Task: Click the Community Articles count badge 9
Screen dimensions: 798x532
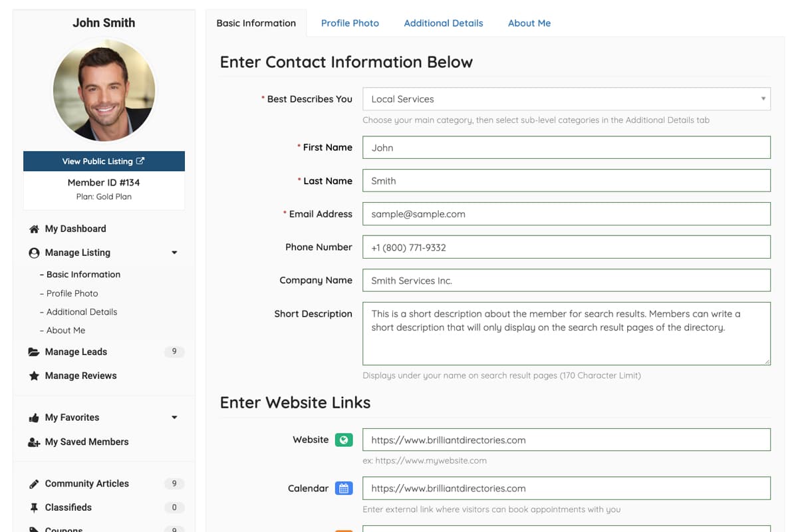Action: click(174, 483)
